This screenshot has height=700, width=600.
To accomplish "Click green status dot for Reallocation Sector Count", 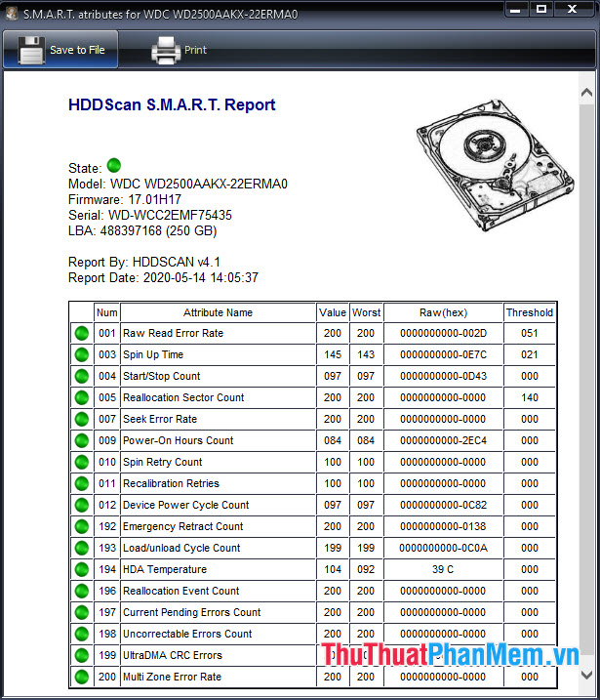I will 82,397.
